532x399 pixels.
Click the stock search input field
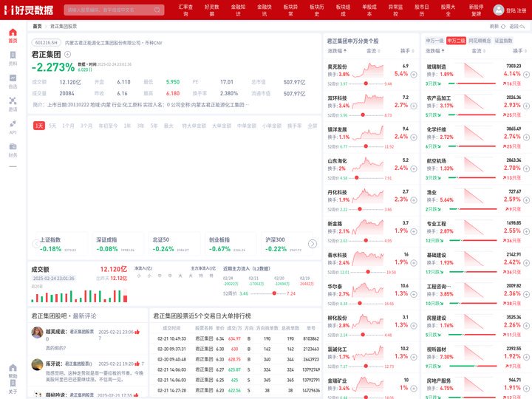(x=114, y=10)
